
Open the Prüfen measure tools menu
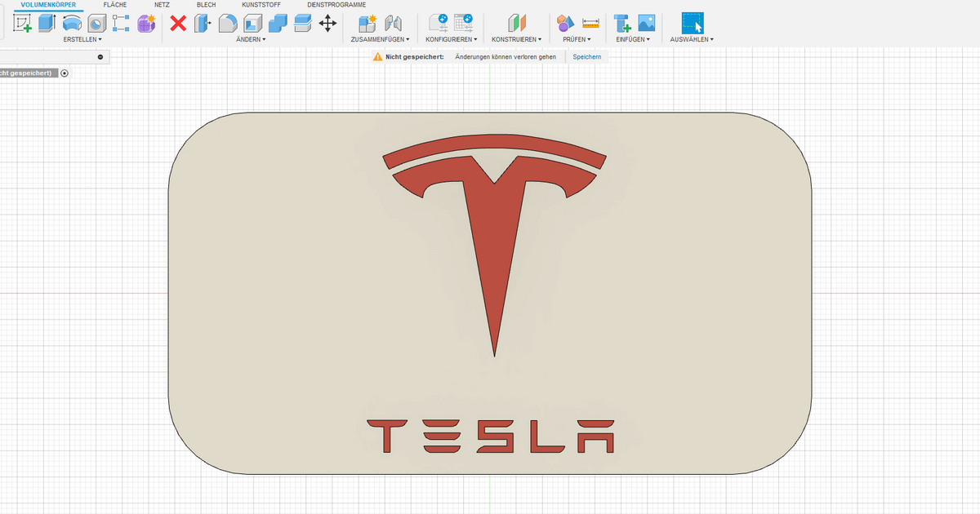[577, 38]
